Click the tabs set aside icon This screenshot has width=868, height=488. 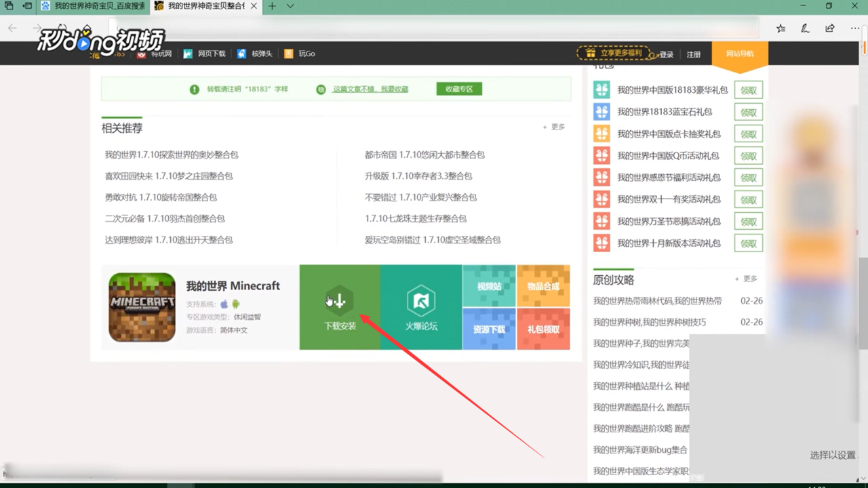tap(9, 6)
